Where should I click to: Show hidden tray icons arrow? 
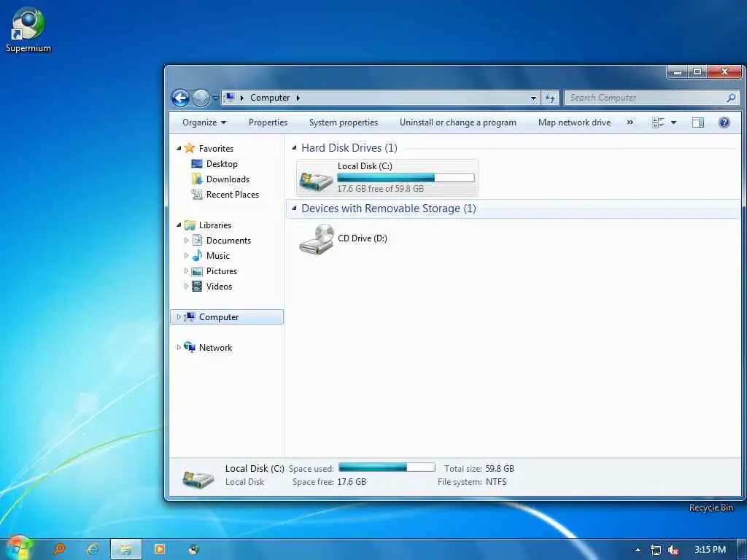point(638,550)
